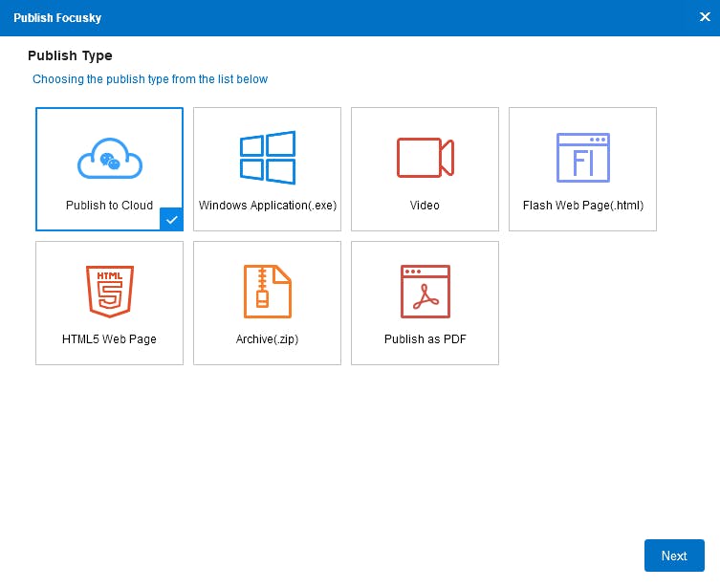Pick the "Archive(.zip)" text label
This screenshot has width=720, height=588.
[267, 339]
